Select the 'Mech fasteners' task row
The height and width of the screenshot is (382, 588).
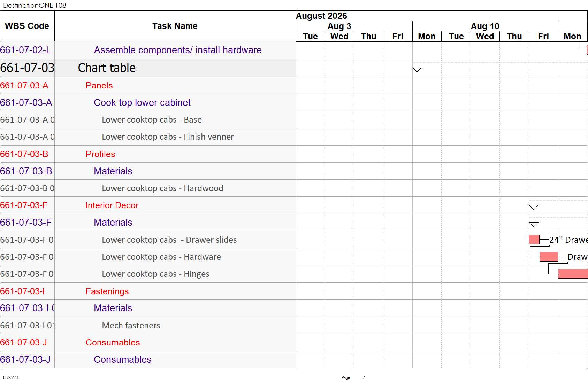(x=131, y=326)
